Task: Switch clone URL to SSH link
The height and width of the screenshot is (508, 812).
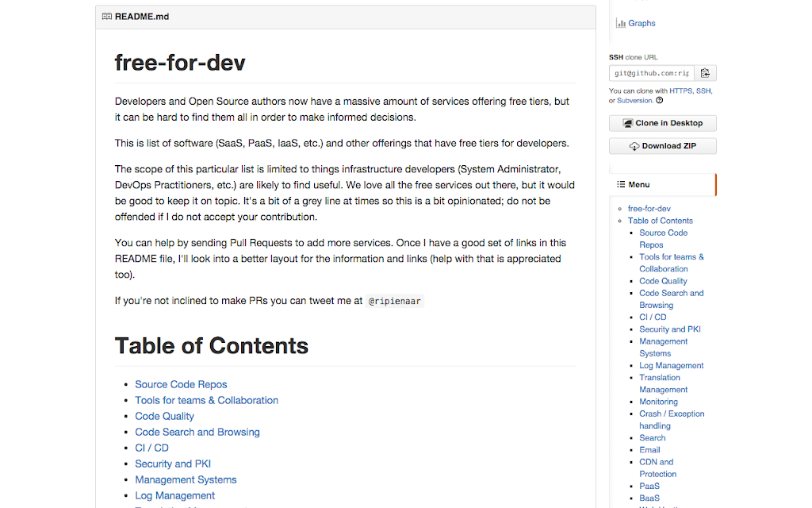Action: pyautogui.click(x=703, y=90)
